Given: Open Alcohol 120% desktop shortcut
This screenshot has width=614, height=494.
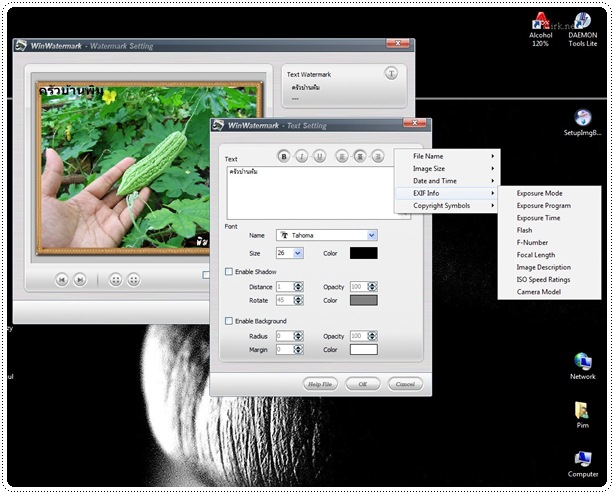Looking at the screenshot, I should (x=541, y=30).
